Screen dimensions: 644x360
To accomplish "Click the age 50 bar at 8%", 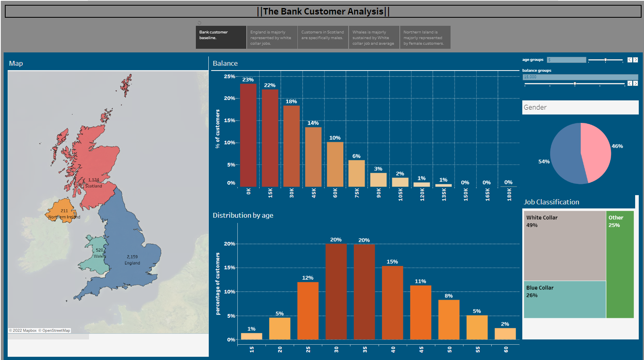I will click(449, 320).
